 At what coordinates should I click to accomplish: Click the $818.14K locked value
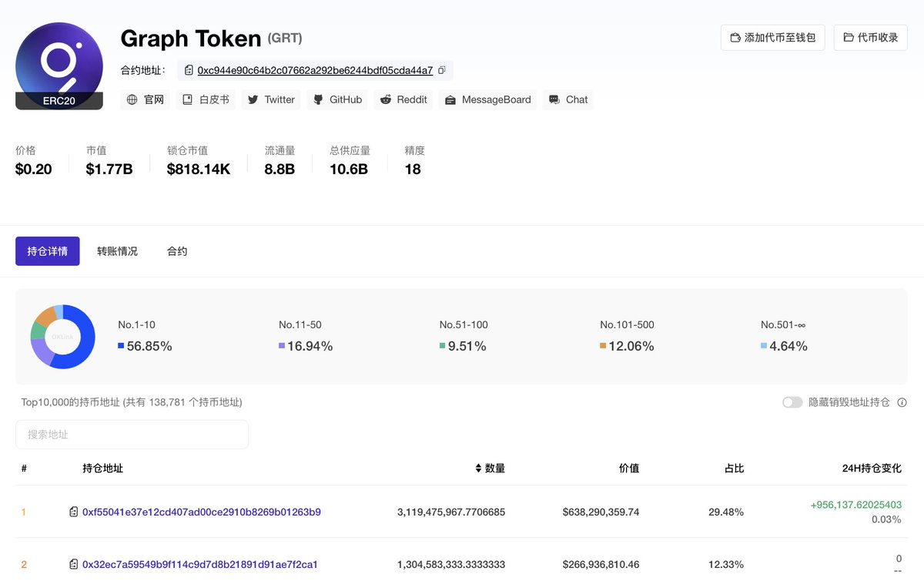point(199,170)
